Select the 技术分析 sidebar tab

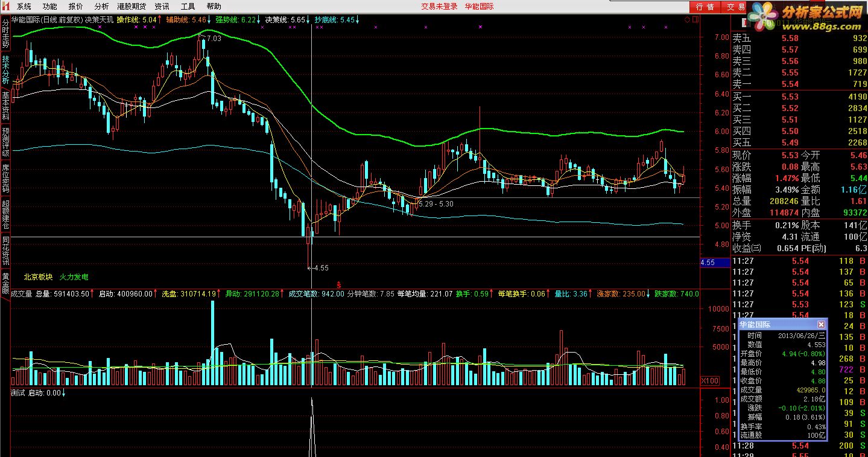click(5, 69)
